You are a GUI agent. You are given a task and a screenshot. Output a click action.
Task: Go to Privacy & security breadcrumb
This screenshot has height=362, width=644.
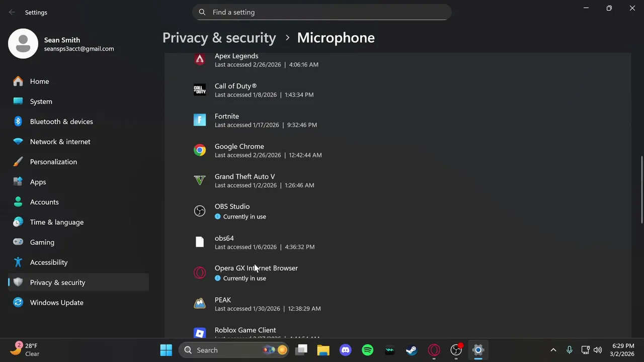pyautogui.click(x=219, y=38)
